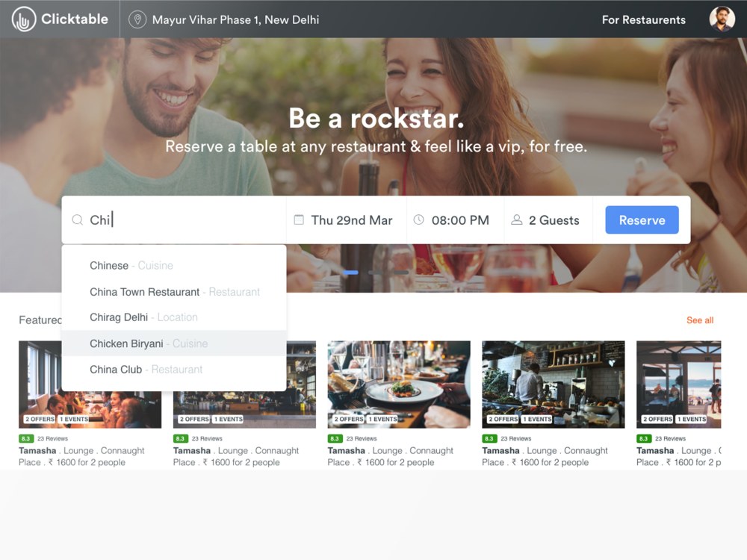This screenshot has height=560, width=747.
Task: Select China Club restaurant suggestion
Action: point(174,369)
